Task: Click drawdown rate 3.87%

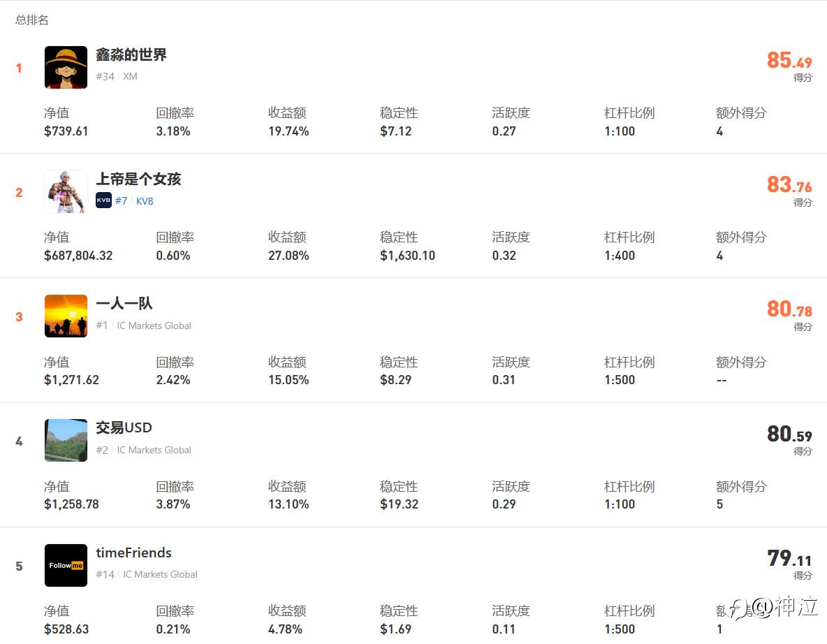Action: [173, 504]
